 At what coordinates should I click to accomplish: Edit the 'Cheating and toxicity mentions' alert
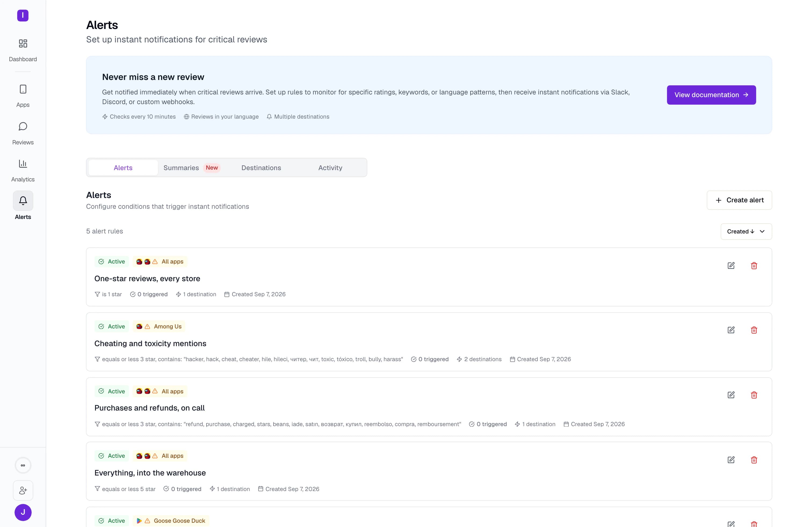pos(731,330)
